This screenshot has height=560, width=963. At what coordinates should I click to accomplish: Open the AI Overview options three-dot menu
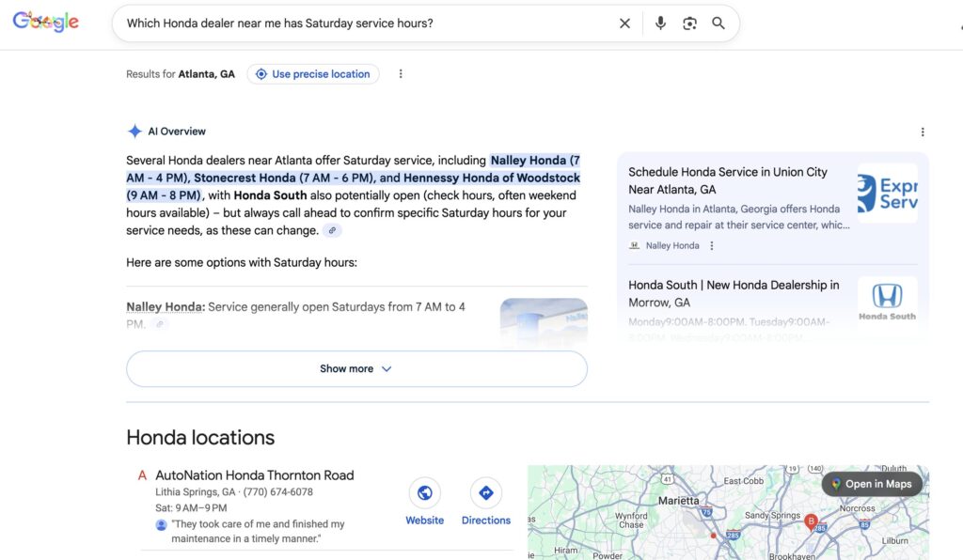pos(923,131)
